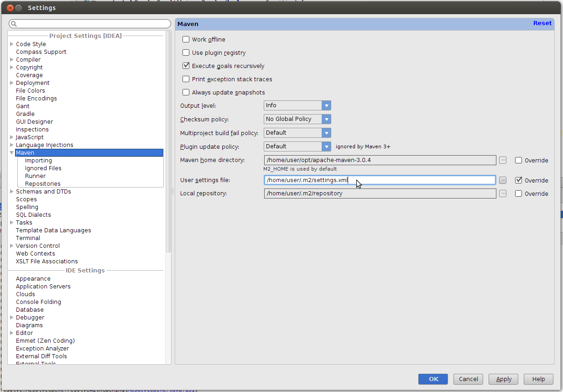The height and width of the screenshot is (392, 563).
Task: Click the Reset link
Action: (x=542, y=23)
